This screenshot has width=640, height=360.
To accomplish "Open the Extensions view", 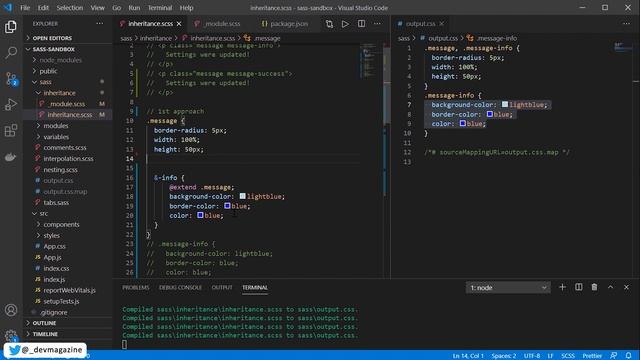I will tap(11, 131).
